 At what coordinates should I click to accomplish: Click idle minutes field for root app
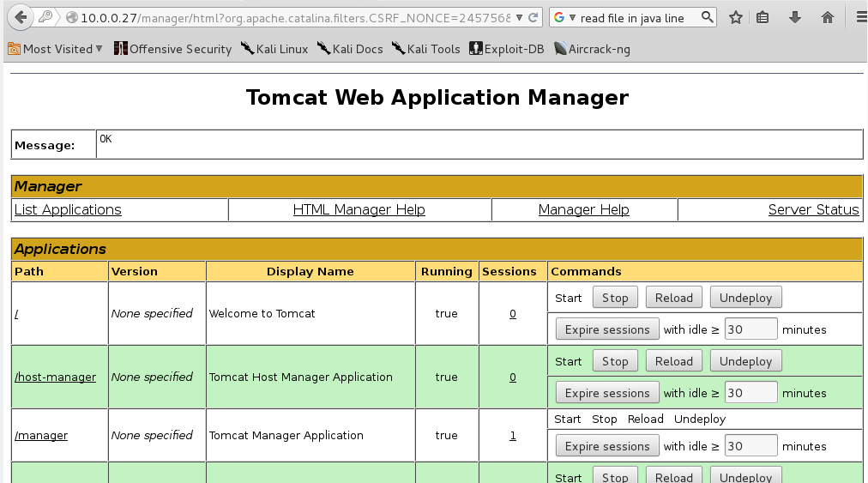click(x=750, y=329)
